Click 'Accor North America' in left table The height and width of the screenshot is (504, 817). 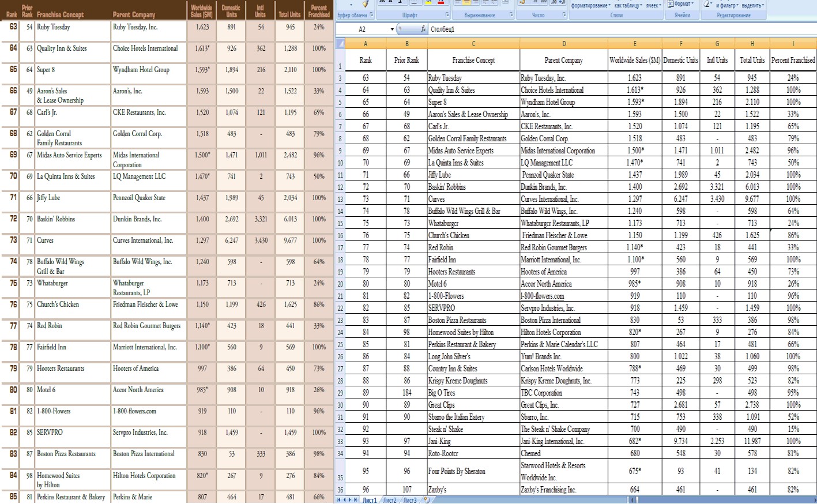138,390
